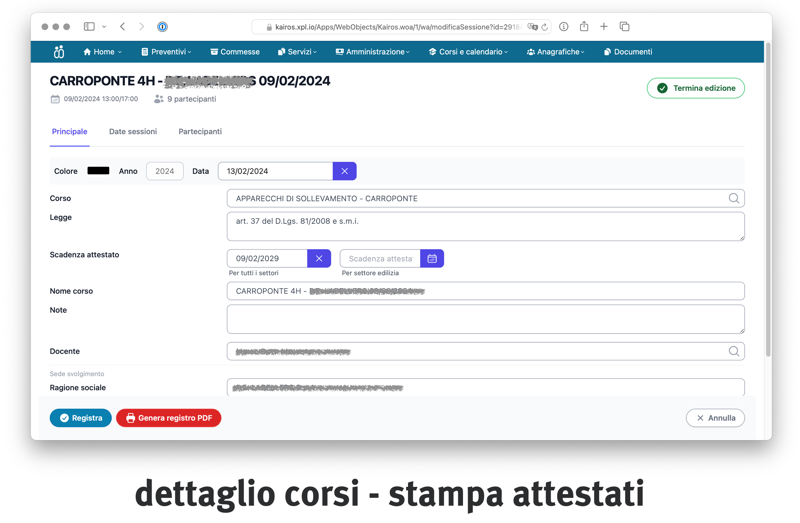Switch to the Partecipanti tab
The image size is (800, 523).
[200, 132]
